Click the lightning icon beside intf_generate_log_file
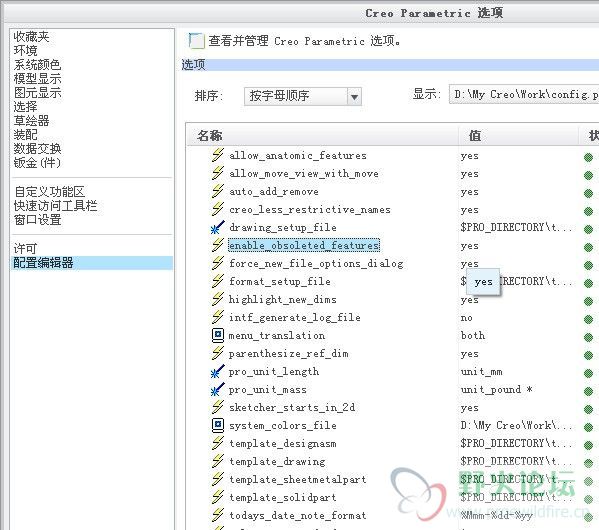Screen dimensions: 599x530 point(218,317)
